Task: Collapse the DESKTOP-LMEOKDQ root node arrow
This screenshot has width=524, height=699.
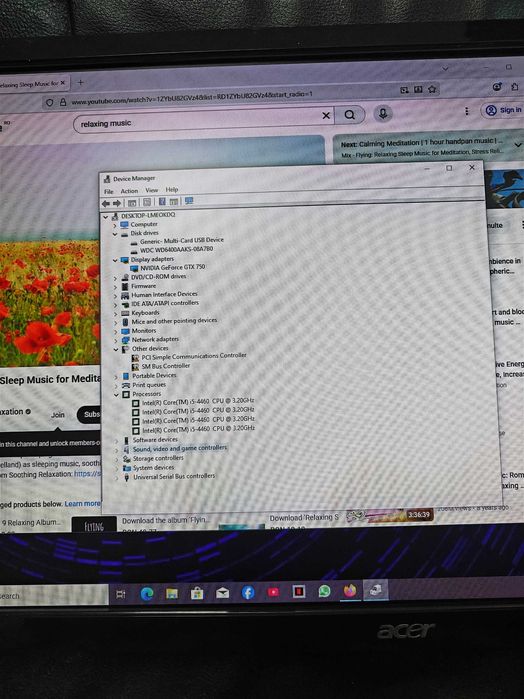Action: point(106,217)
